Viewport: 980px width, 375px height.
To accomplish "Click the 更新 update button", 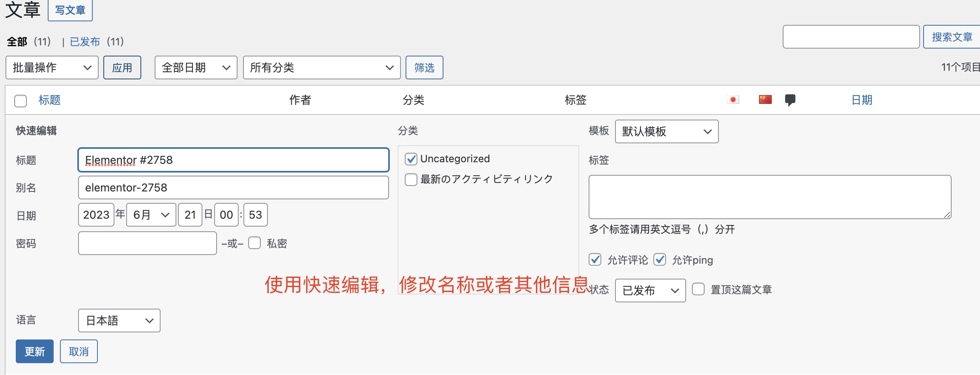I will point(35,351).
